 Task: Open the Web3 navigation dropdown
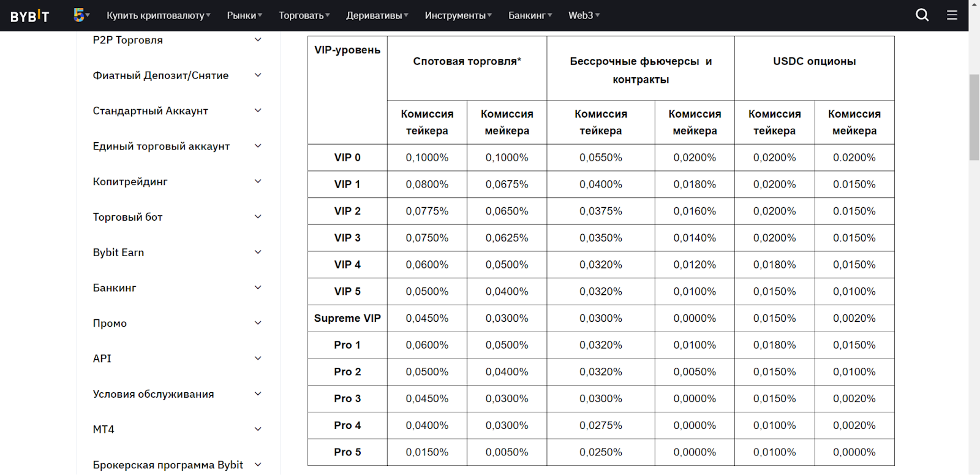click(584, 15)
